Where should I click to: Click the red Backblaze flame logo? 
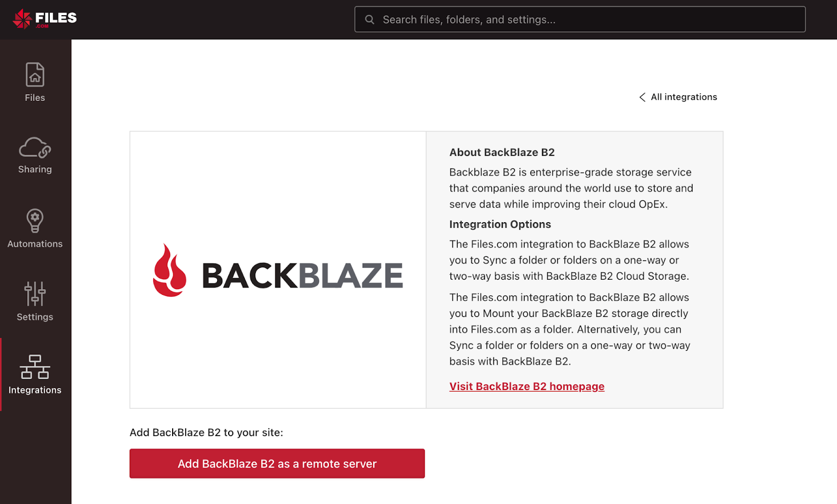click(169, 270)
